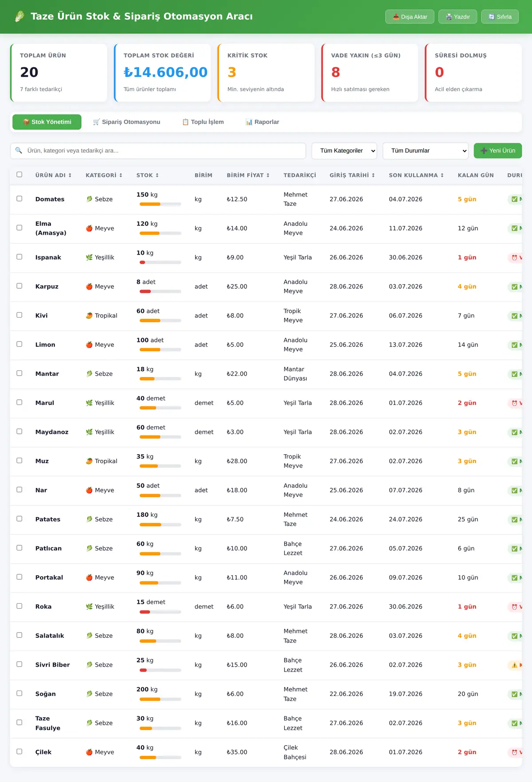Sort table by Son Kullanma column
Image resolution: width=532 pixels, height=782 pixels.
pyautogui.click(x=416, y=175)
